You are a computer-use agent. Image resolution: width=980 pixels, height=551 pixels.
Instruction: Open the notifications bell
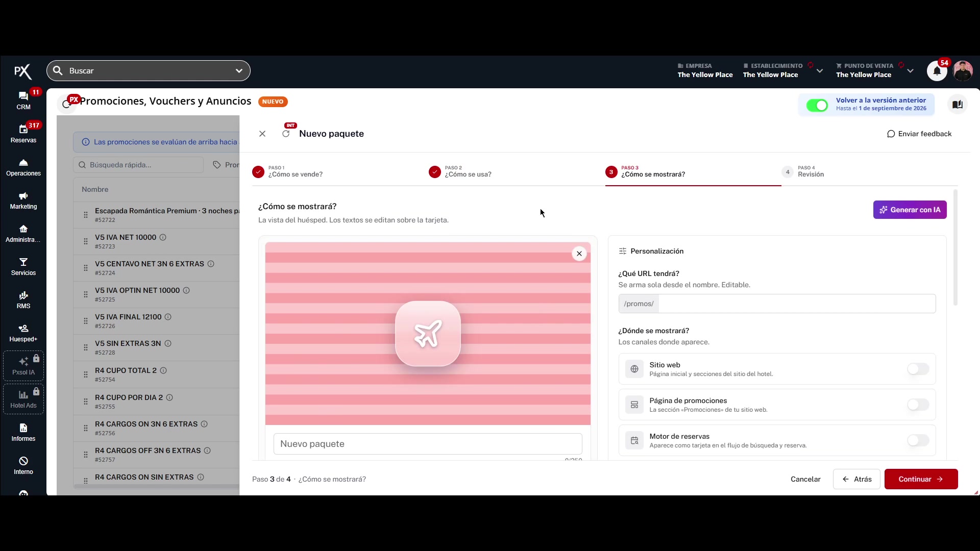(x=937, y=71)
